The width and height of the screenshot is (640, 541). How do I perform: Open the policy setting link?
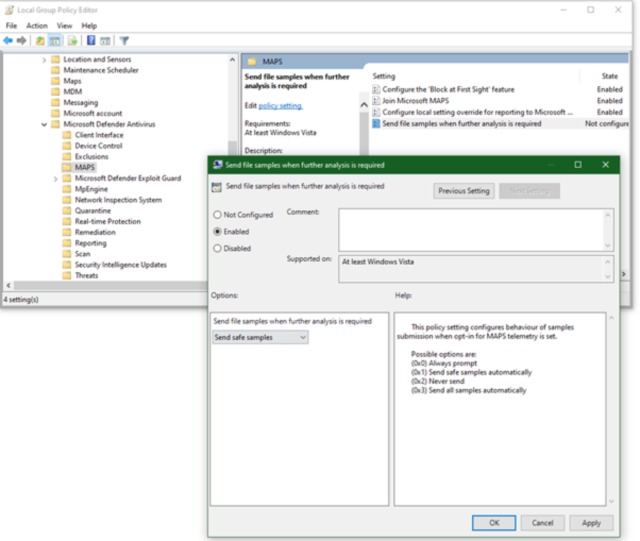pyautogui.click(x=280, y=106)
